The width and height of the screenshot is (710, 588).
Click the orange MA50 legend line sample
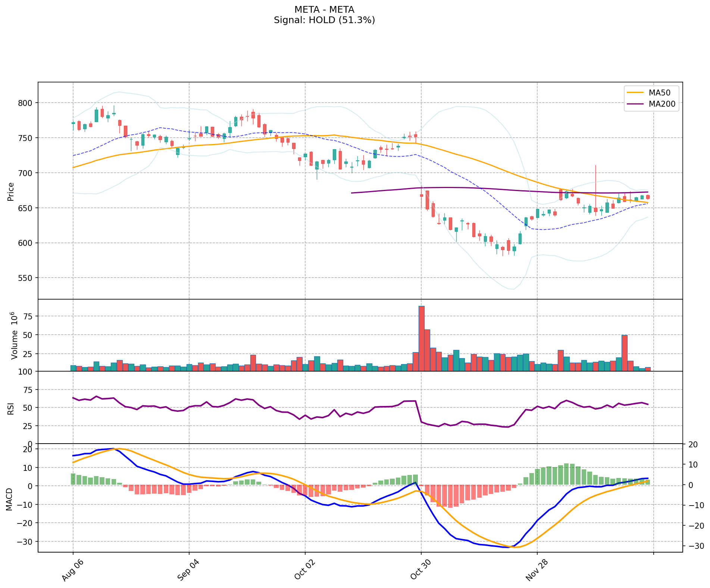coord(635,93)
